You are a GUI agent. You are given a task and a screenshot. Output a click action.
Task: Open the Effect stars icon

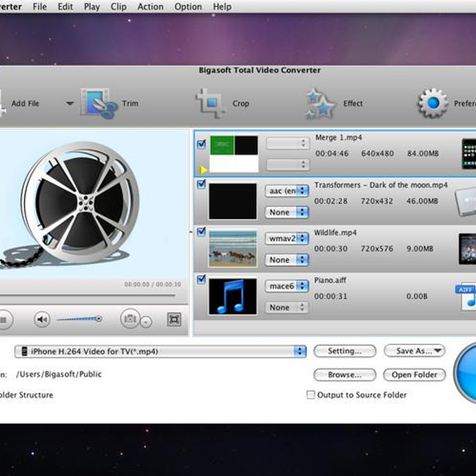tap(320, 104)
